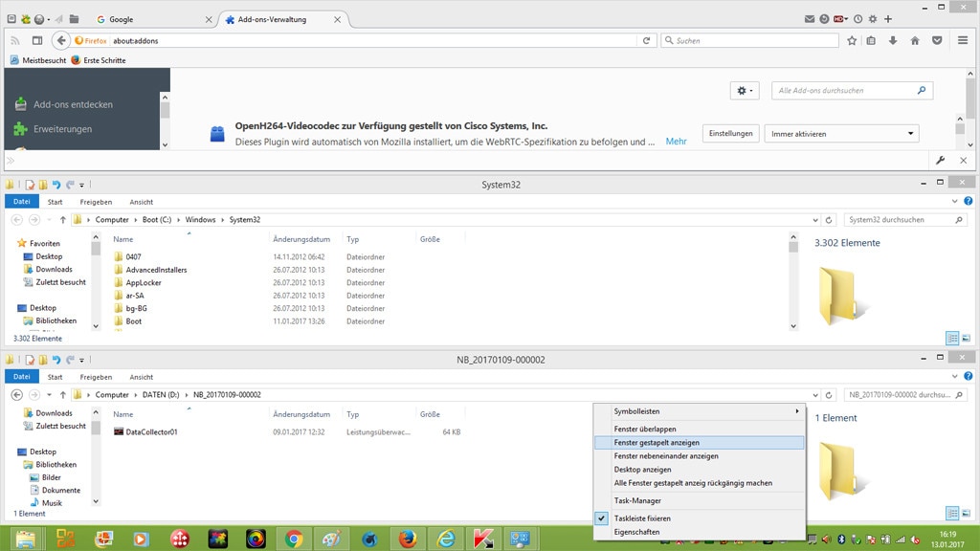The height and width of the screenshot is (551, 980).
Task: Go back in NB_20170109-000002 window
Action: click(x=17, y=395)
